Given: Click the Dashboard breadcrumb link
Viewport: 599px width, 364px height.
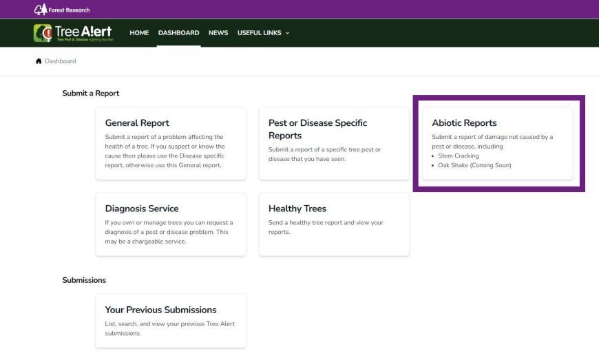Looking at the screenshot, I should [x=61, y=61].
